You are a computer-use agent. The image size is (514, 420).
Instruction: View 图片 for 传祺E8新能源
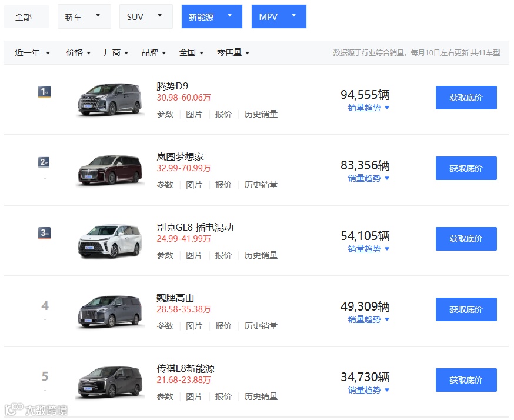tap(194, 396)
